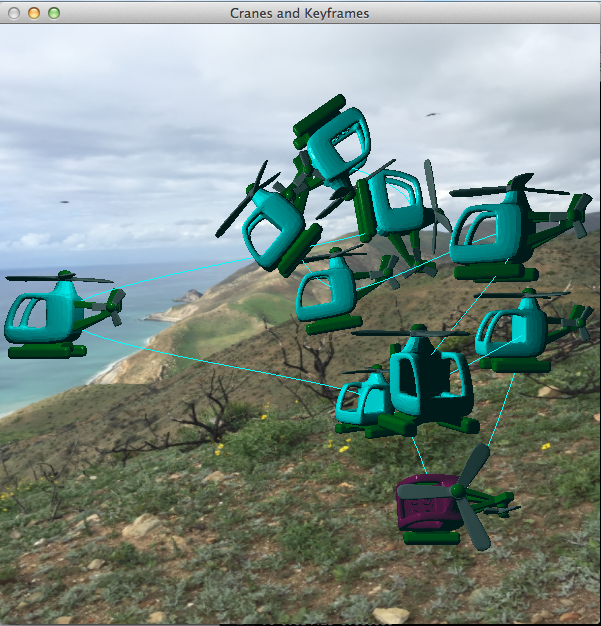Close the Cranes and Keyframes window
Viewport: 601px width, 626px height.
click(x=14, y=13)
